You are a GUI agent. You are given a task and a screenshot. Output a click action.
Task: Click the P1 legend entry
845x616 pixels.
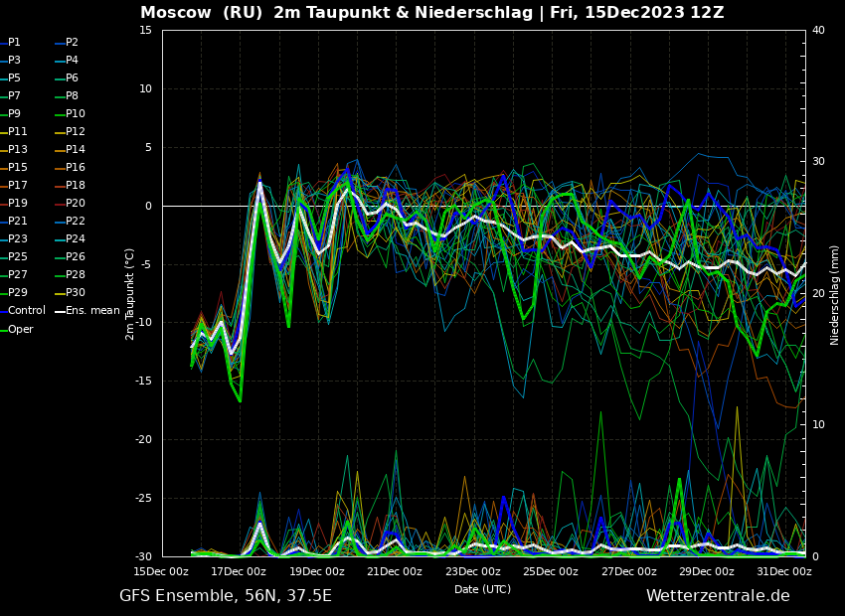[14, 43]
